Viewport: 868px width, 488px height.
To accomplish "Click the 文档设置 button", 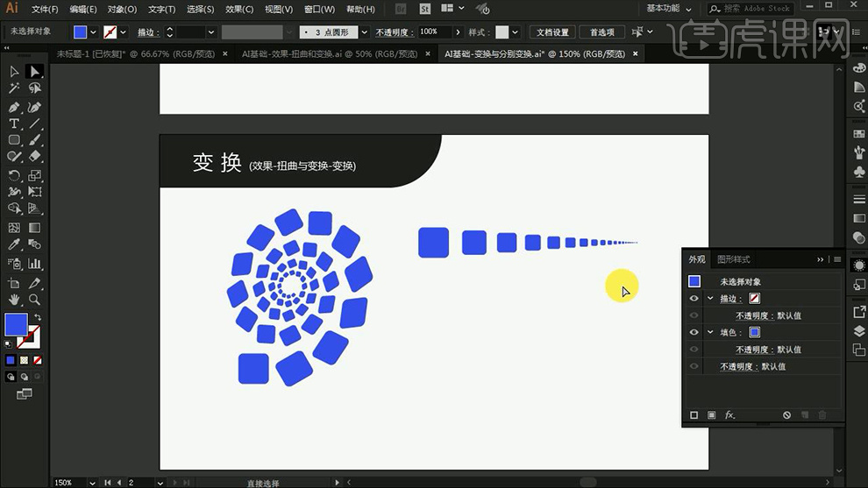I will 552,32.
